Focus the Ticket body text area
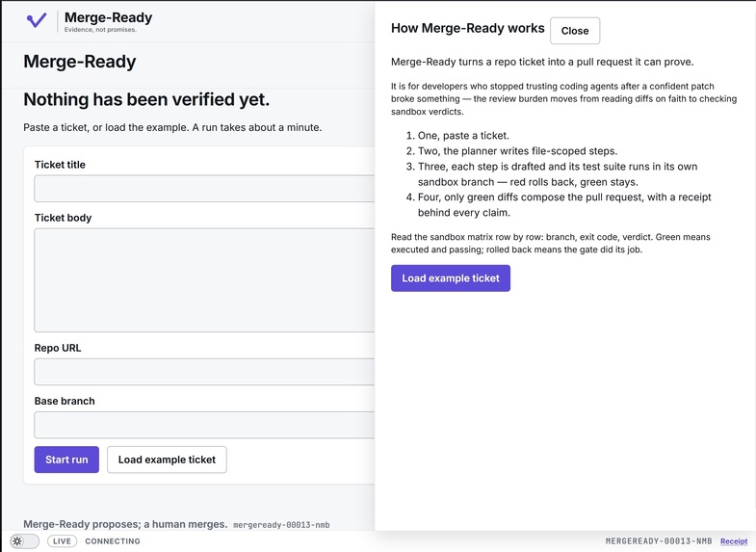Screen dimensions: 756x552 [204, 280]
